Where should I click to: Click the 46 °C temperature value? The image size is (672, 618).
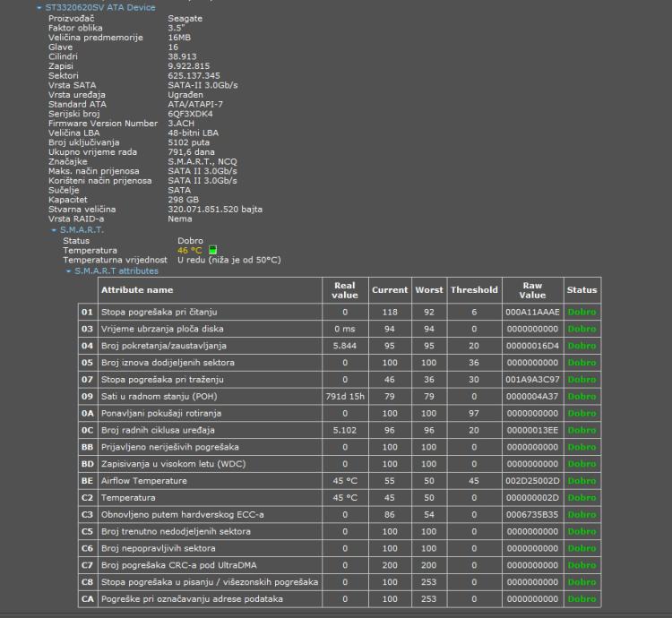click(x=189, y=251)
